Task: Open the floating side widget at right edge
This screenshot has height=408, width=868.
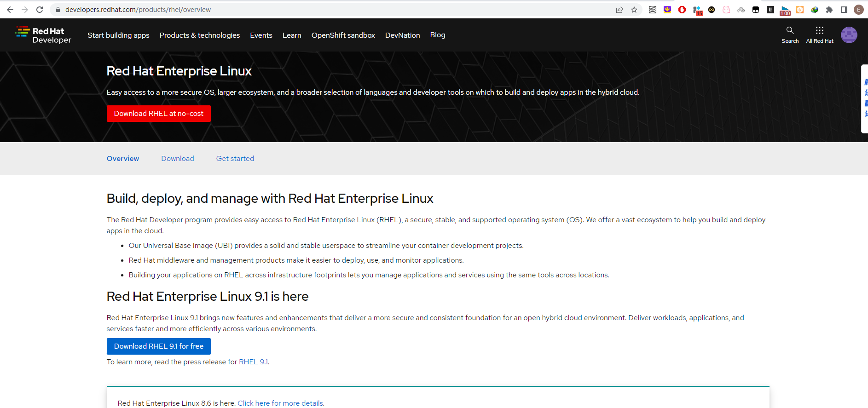Action: (x=865, y=99)
